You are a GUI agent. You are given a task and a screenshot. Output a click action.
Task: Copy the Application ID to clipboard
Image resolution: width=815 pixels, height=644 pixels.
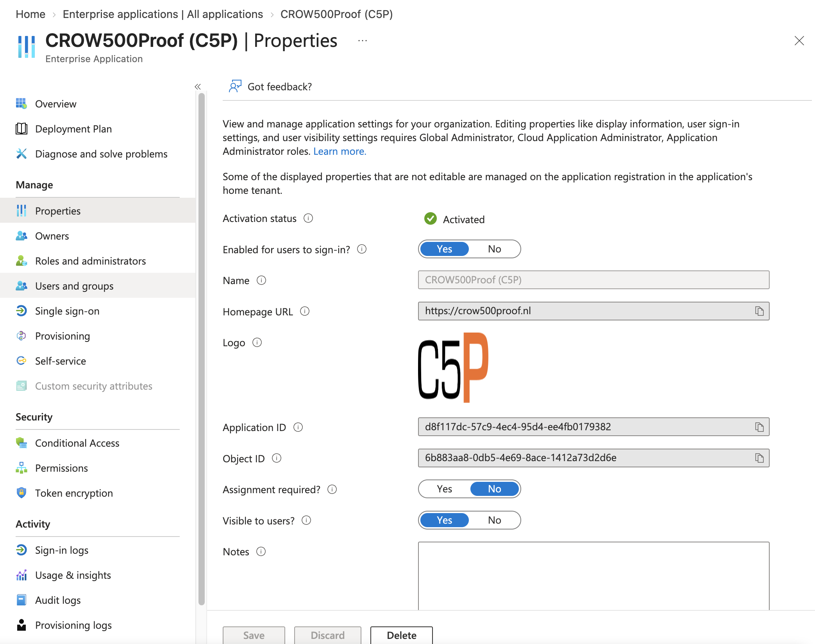pyautogui.click(x=759, y=427)
